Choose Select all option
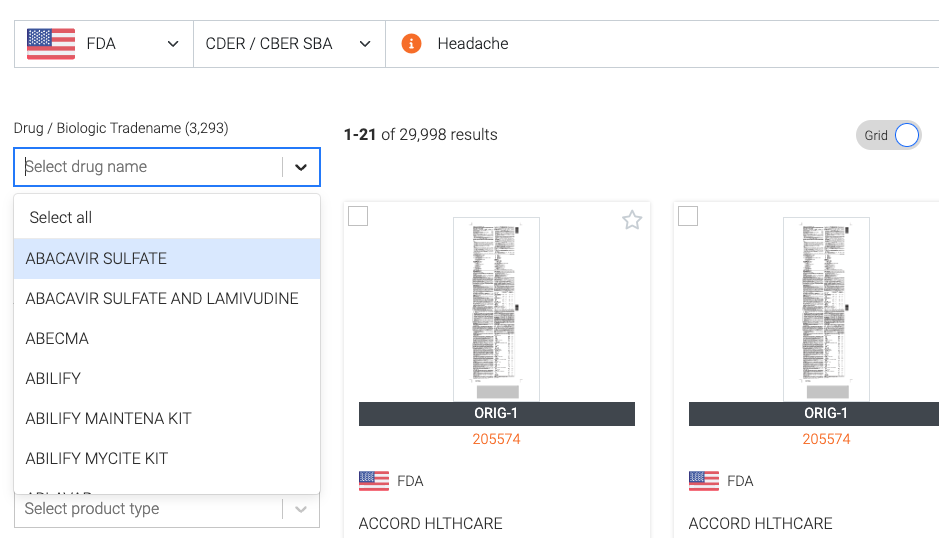This screenshot has height=538, width=939. [x=166, y=217]
